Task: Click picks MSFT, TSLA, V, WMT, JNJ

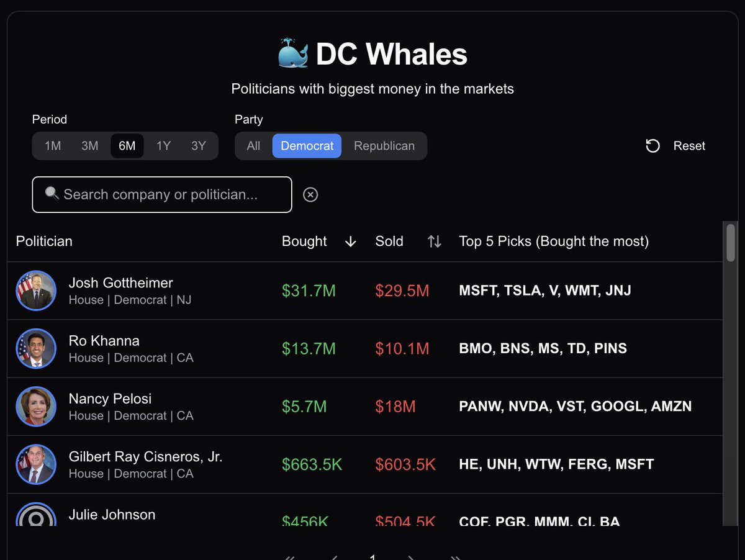Action: coord(545,291)
